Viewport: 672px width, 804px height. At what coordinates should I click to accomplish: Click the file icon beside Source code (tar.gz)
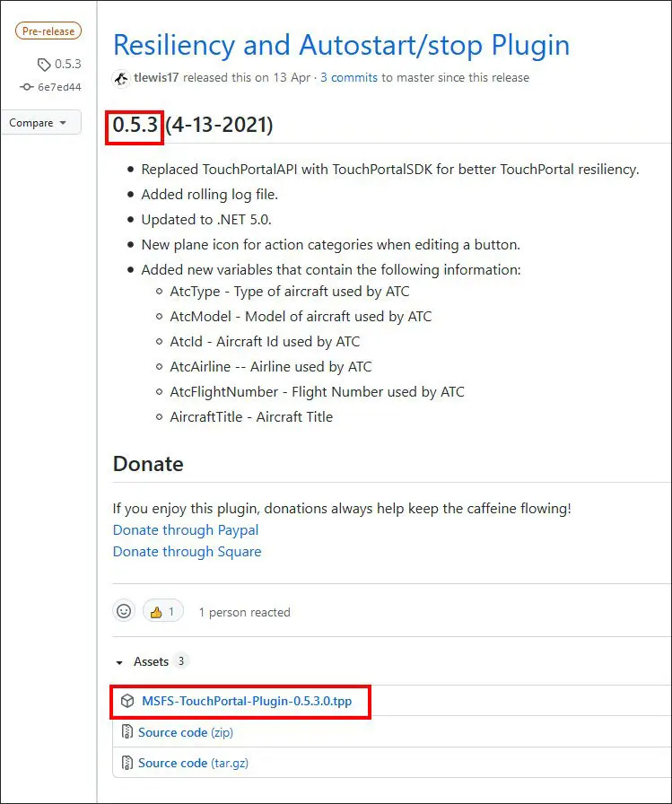pyautogui.click(x=127, y=763)
